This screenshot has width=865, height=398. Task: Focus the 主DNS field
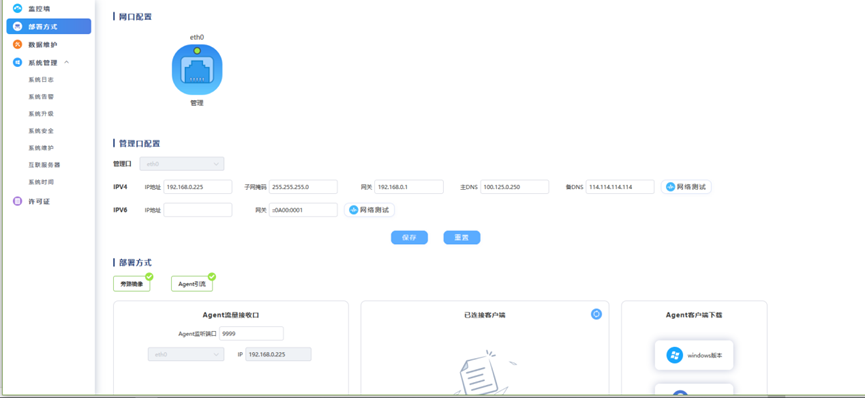tap(515, 187)
